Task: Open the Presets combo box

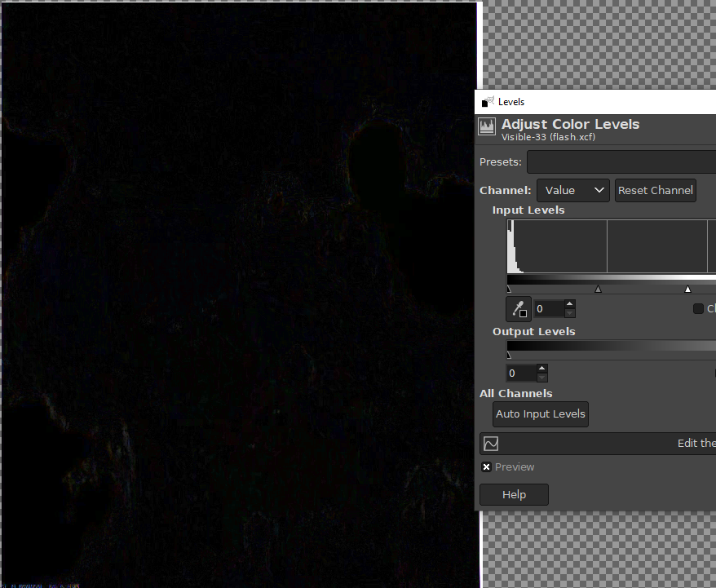Action: coord(621,161)
